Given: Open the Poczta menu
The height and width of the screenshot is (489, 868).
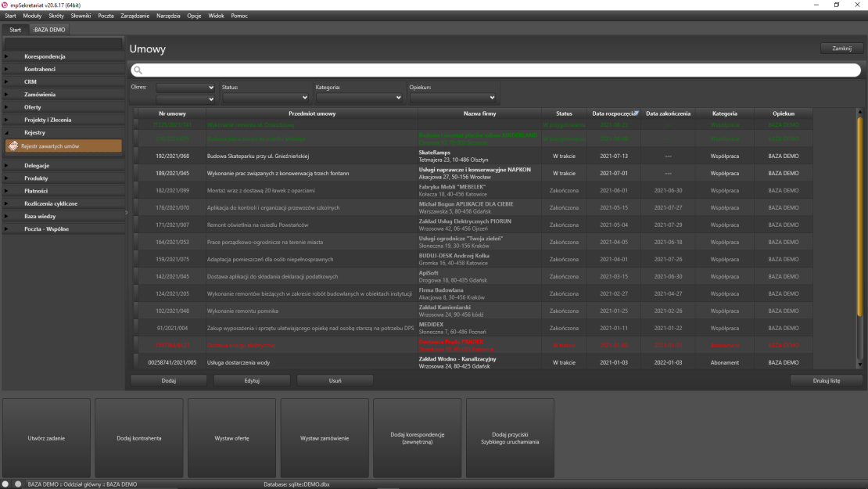Looking at the screenshot, I should coord(106,16).
